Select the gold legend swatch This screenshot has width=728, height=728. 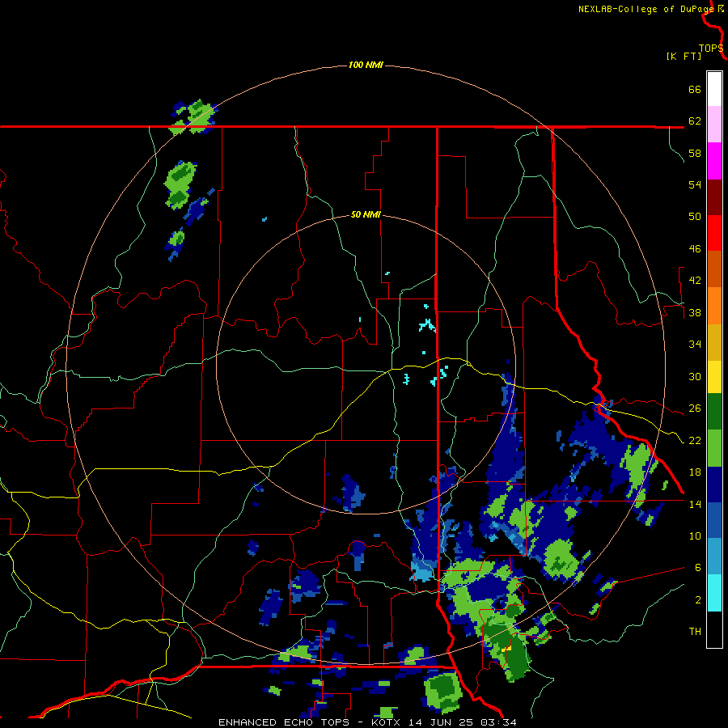(x=714, y=342)
